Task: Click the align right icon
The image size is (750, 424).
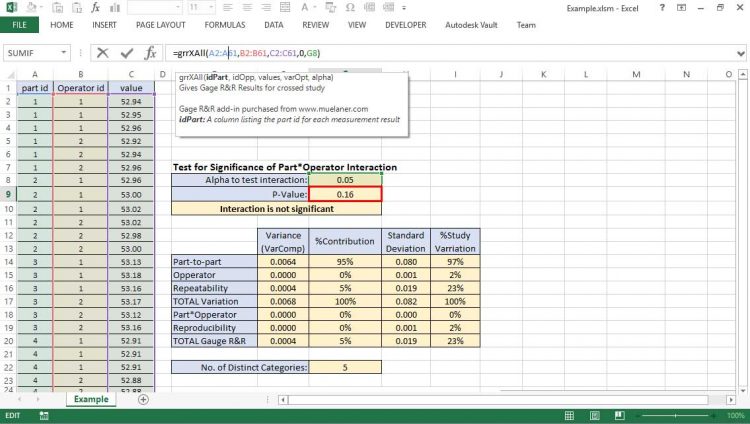Action: [x=266, y=7]
